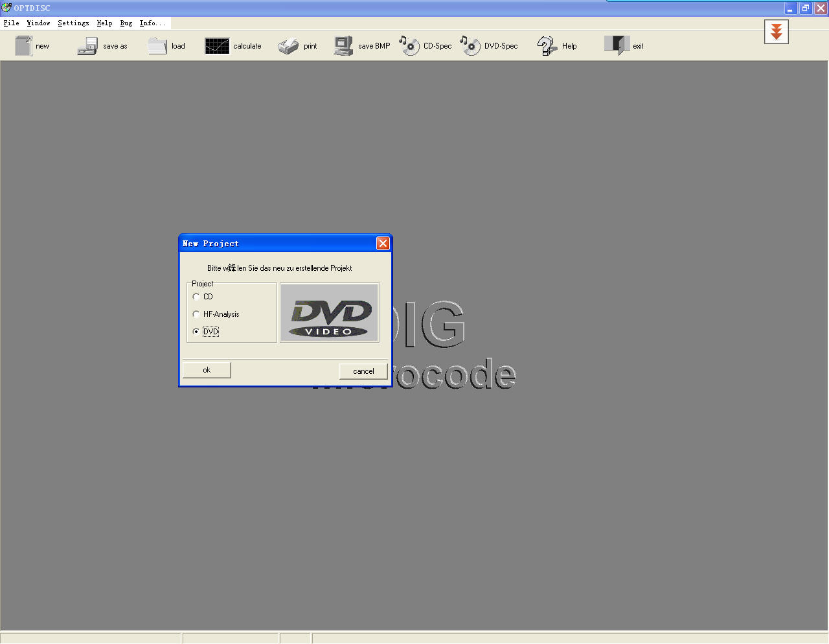Click the Project group label
This screenshot has height=644, width=829.
(202, 284)
